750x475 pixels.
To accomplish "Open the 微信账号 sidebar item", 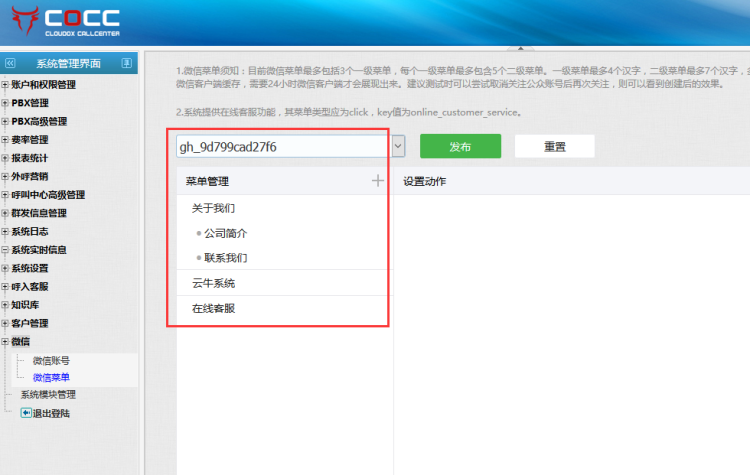I will click(51, 360).
